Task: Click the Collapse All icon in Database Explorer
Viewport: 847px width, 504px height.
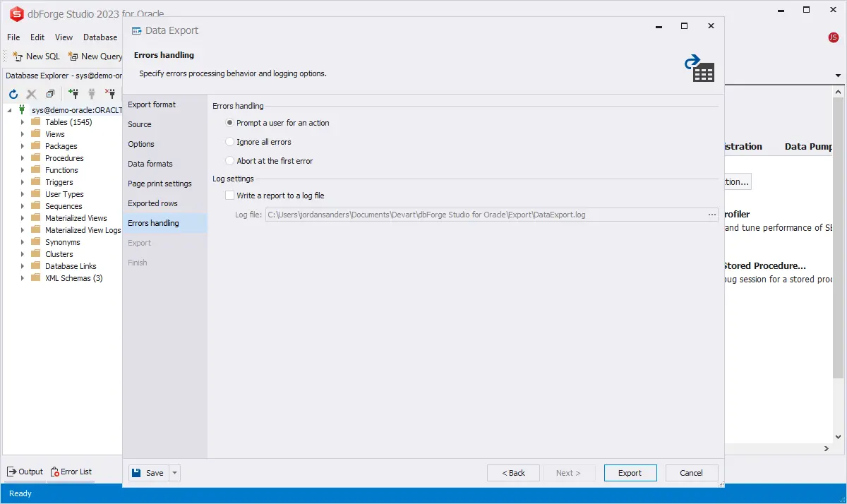Action: coord(50,94)
